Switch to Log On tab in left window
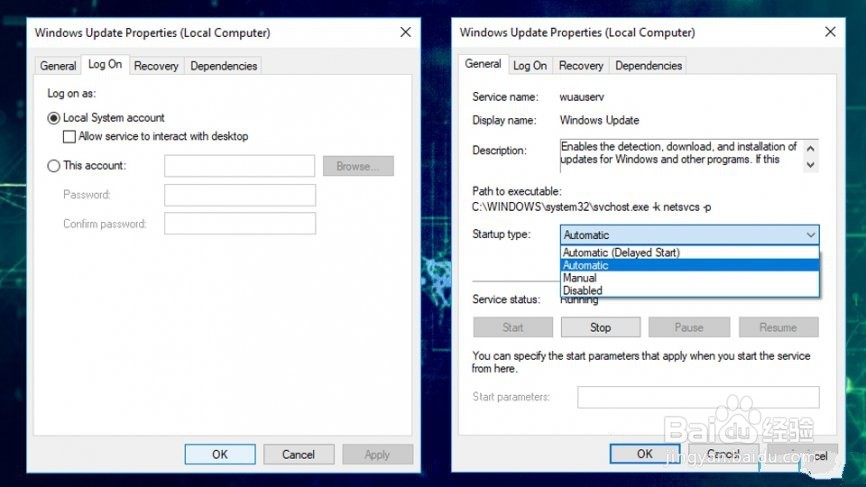The height and width of the screenshot is (487, 866). [x=105, y=65]
